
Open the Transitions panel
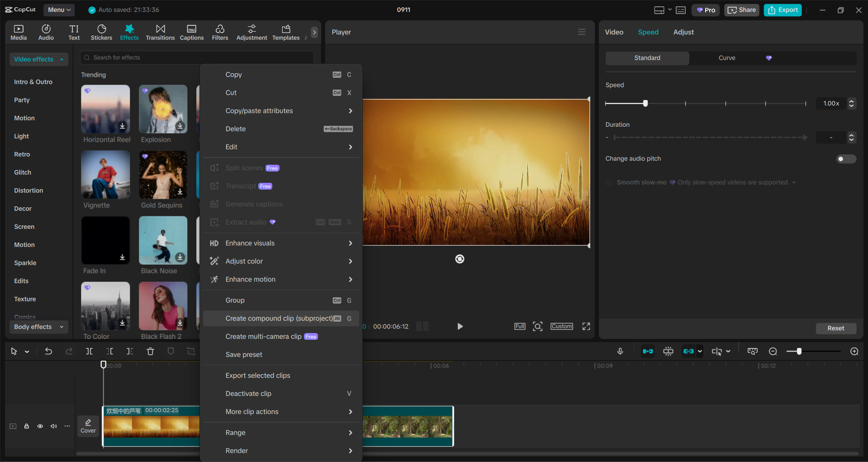click(x=160, y=32)
